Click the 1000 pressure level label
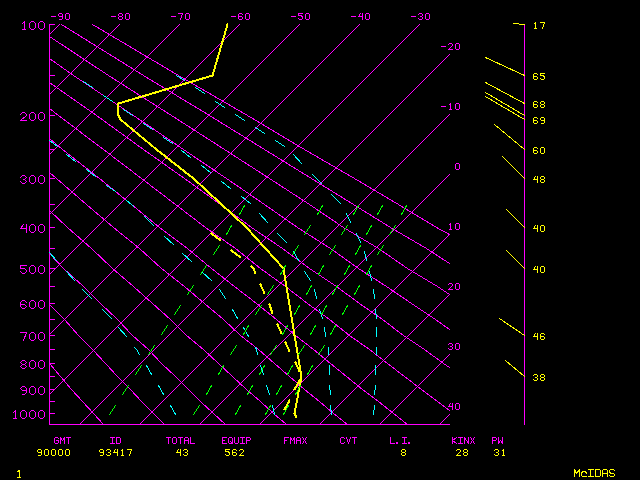Viewport: 640px width, 480px height. (x=30, y=414)
